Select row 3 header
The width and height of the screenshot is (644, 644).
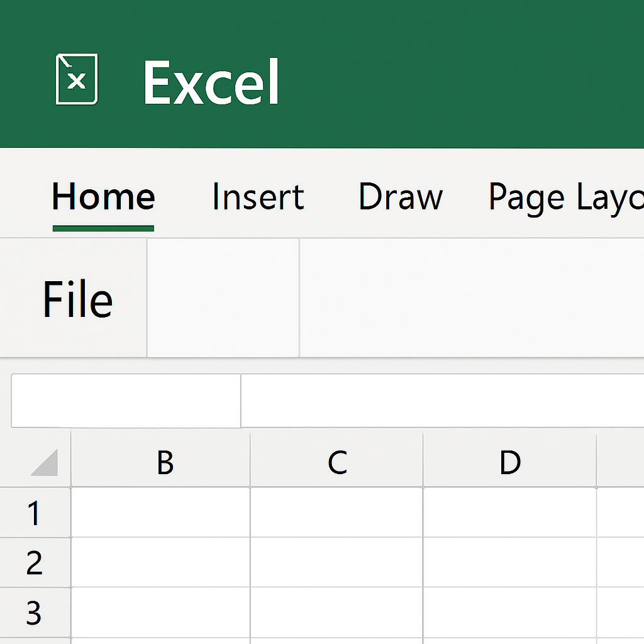click(35, 613)
